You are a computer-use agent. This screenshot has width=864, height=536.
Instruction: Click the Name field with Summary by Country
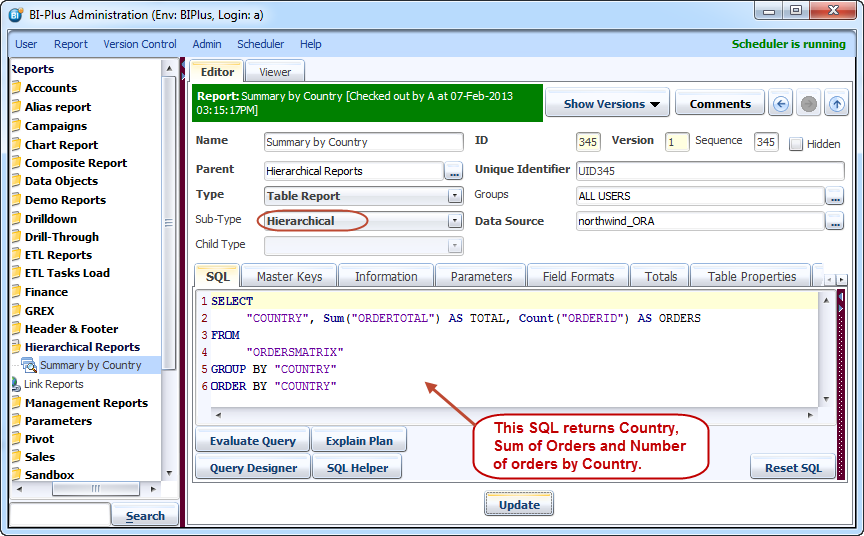pos(363,142)
